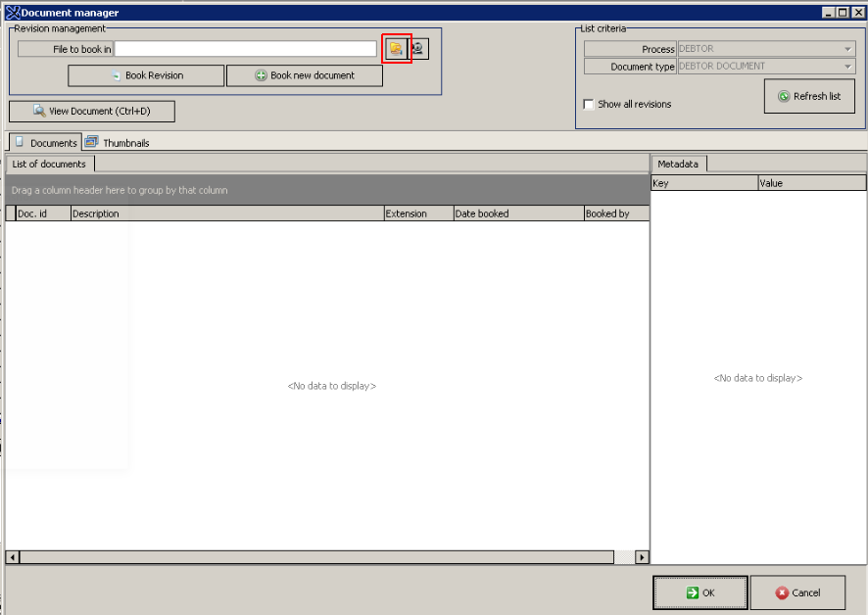Click the Key column header in Metadata
This screenshot has width=868, height=615.
click(704, 183)
